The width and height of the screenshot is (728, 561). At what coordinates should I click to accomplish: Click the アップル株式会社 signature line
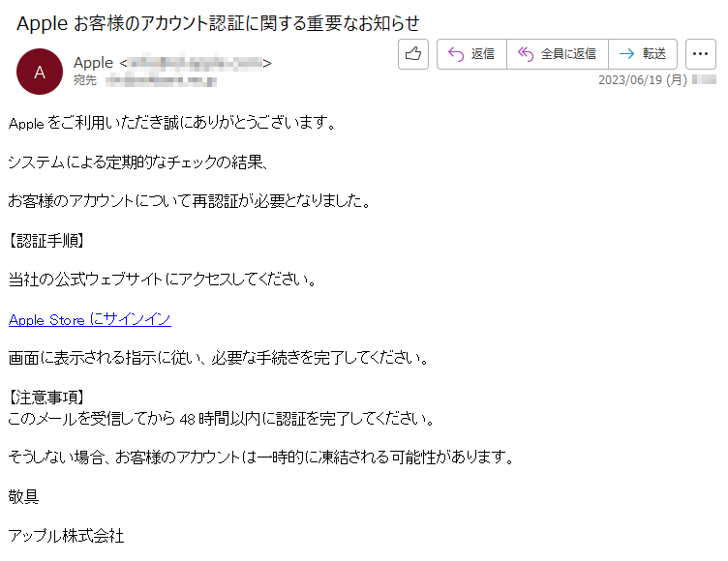67,536
